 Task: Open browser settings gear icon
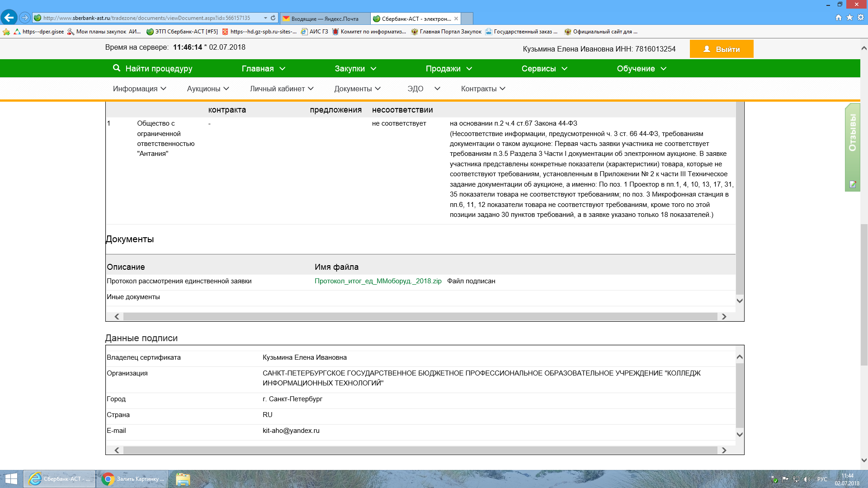(x=861, y=18)
